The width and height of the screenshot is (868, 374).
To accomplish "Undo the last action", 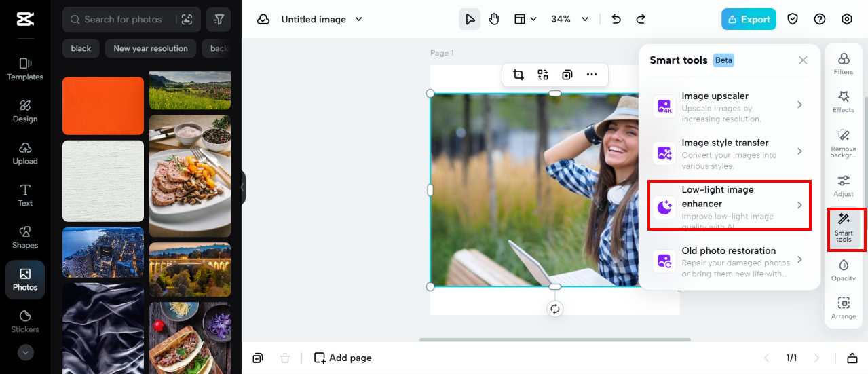I will [x=616, y=19].
